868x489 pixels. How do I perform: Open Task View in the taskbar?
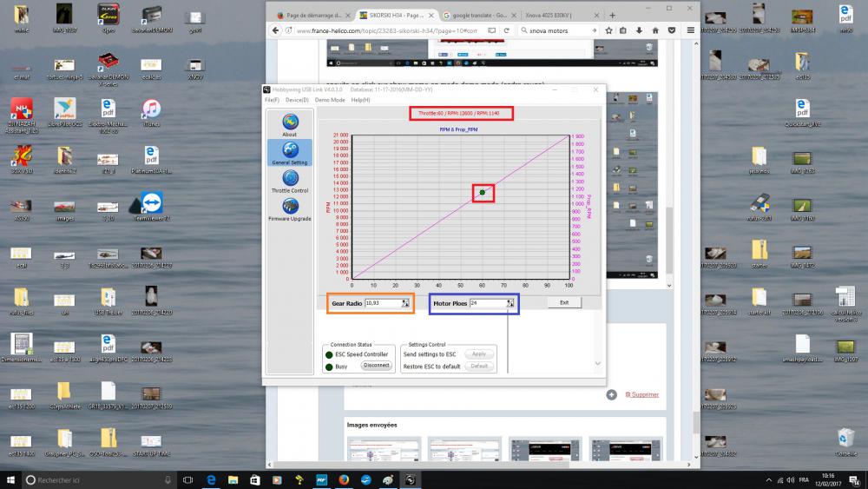(188, 479)
